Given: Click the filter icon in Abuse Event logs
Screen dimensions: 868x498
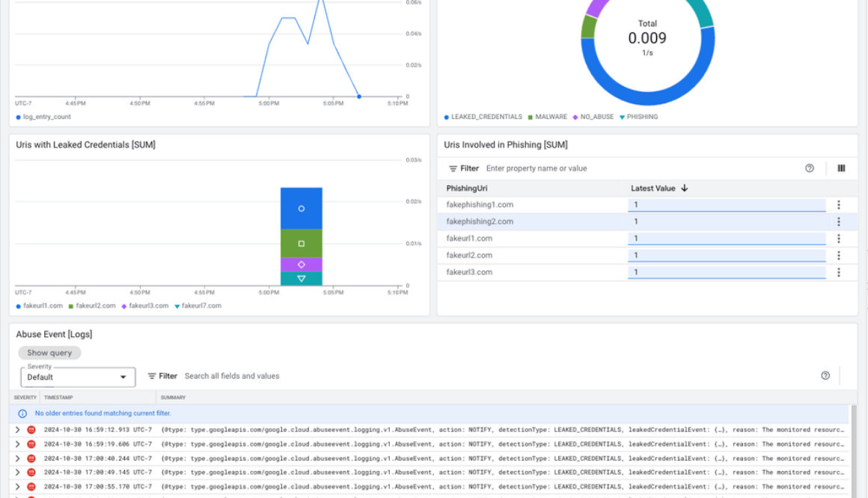Looking at the screenshot, I should click(151, 375).
